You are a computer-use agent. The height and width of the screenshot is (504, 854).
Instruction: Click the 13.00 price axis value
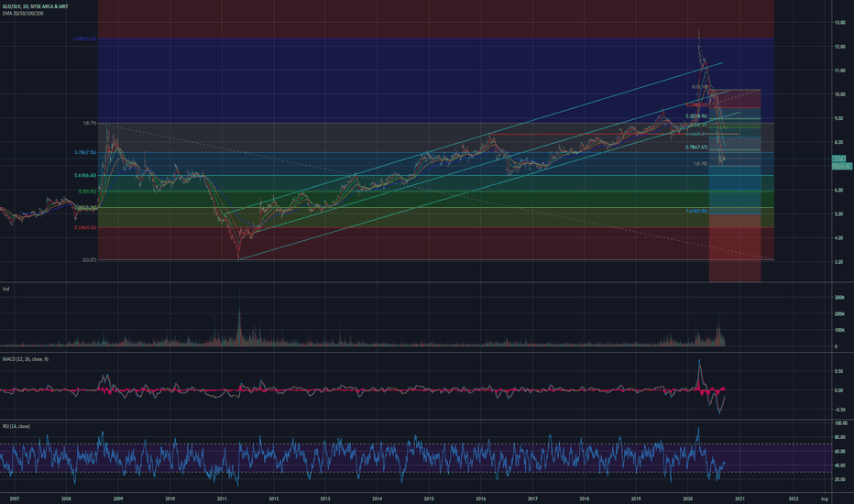839,22
